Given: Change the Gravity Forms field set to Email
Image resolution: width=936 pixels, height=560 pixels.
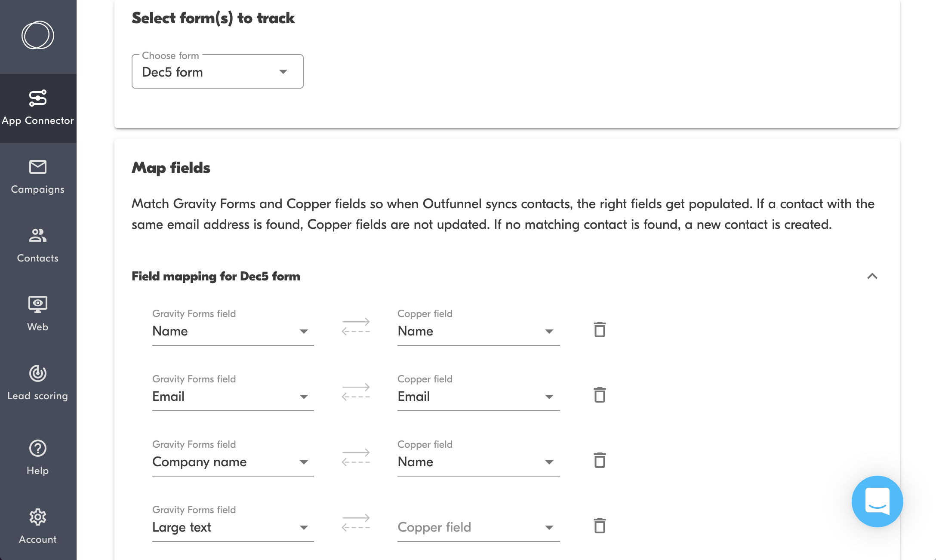Looking at the screenshot, I should [233, 397].
